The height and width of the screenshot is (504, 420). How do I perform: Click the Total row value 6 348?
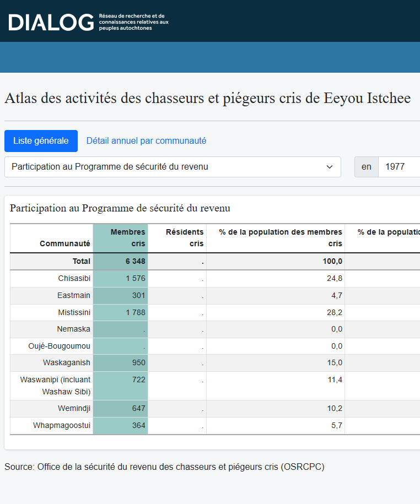click(x=136, y=261)
